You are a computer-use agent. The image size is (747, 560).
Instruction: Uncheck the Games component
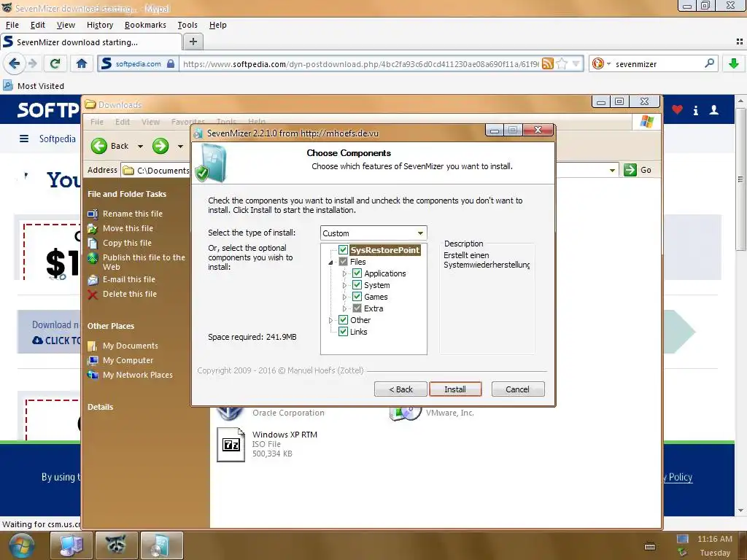(x=357, y=297)
